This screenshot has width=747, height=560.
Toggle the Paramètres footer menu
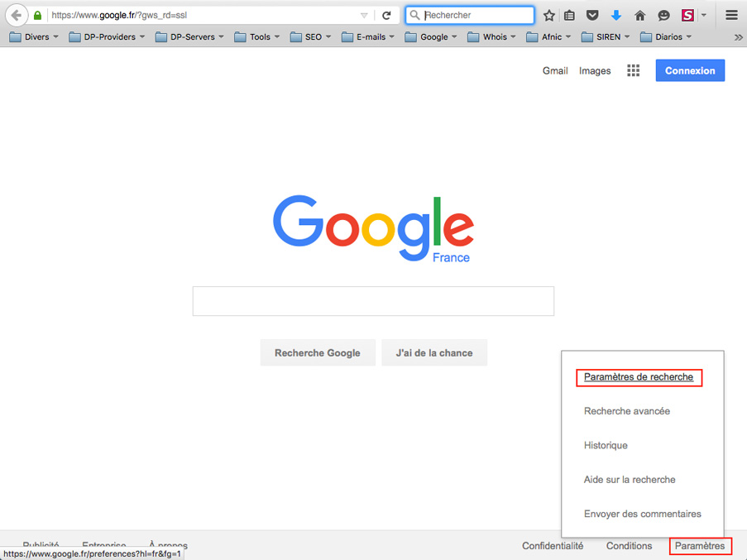tap(699, 546)
